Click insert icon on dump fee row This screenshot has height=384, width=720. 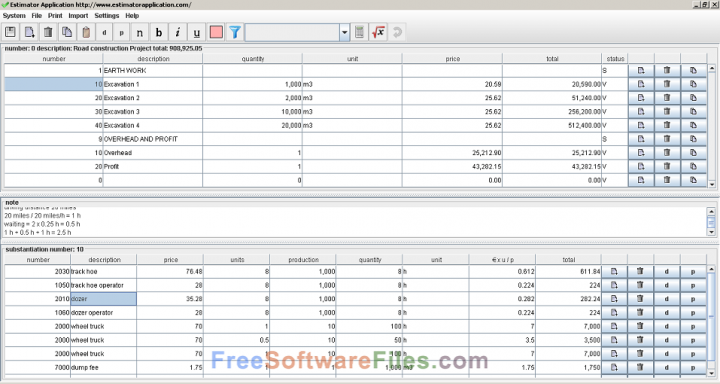pyautogui.click(x=614, y=367)
